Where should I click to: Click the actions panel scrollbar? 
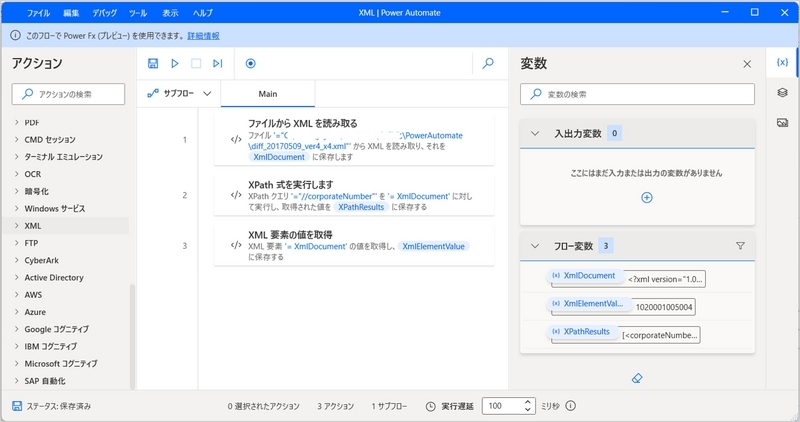(132, 337)
